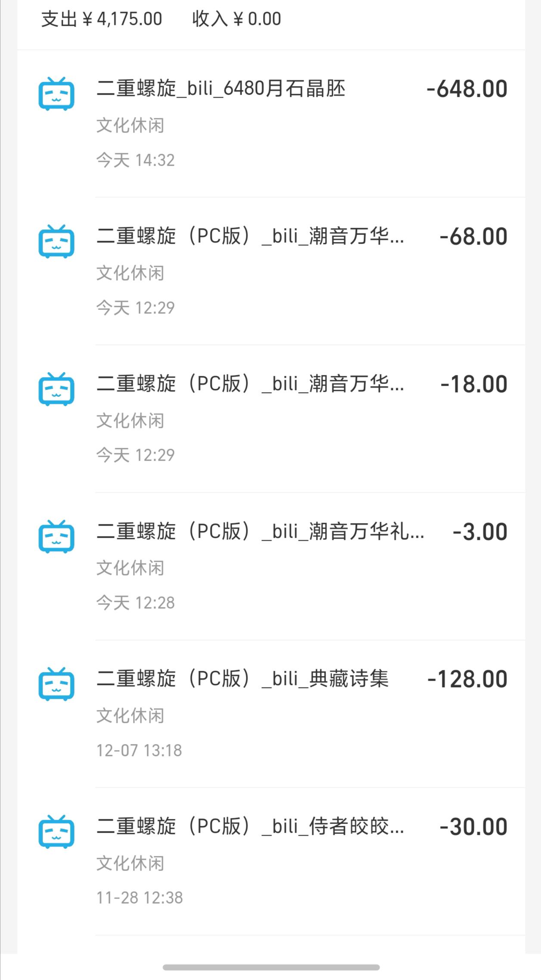Tap the 收入 ¥0.00 total
This screenshot has height=980, width=541.
coord(236,19)
